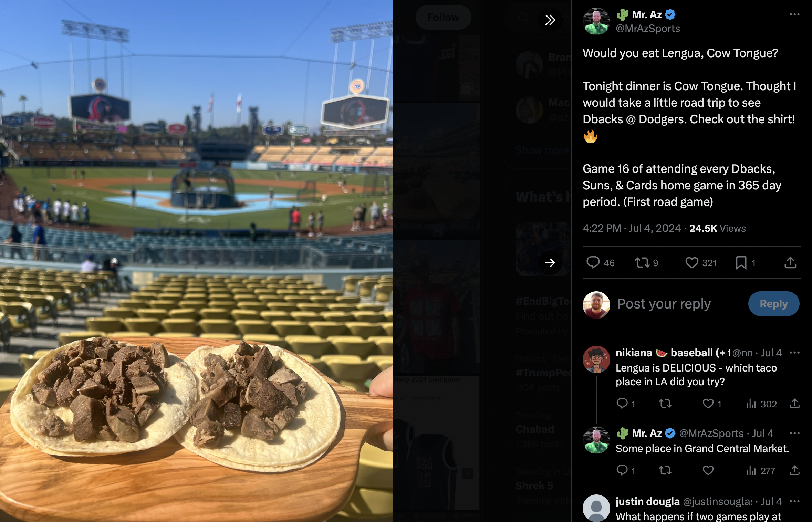Repost nikiana's reply
This screenshot has height=522, width=812.
tap(665, 404)
